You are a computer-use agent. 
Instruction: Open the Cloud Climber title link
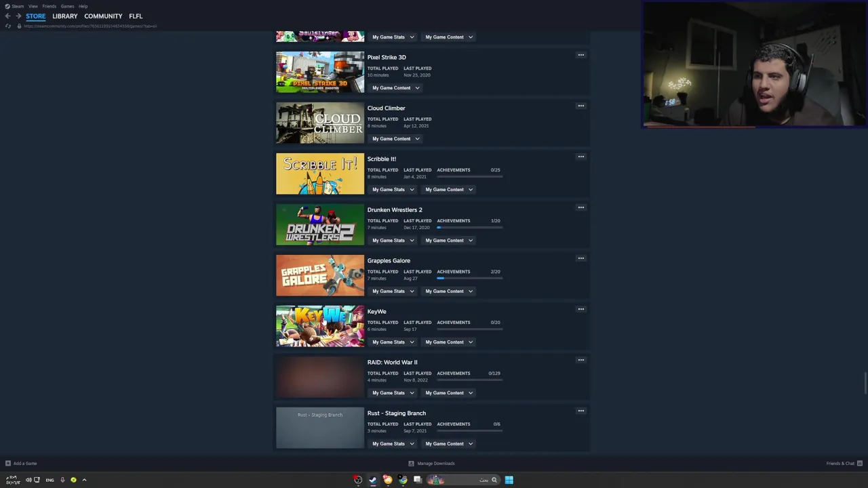[x=386, y=108]
